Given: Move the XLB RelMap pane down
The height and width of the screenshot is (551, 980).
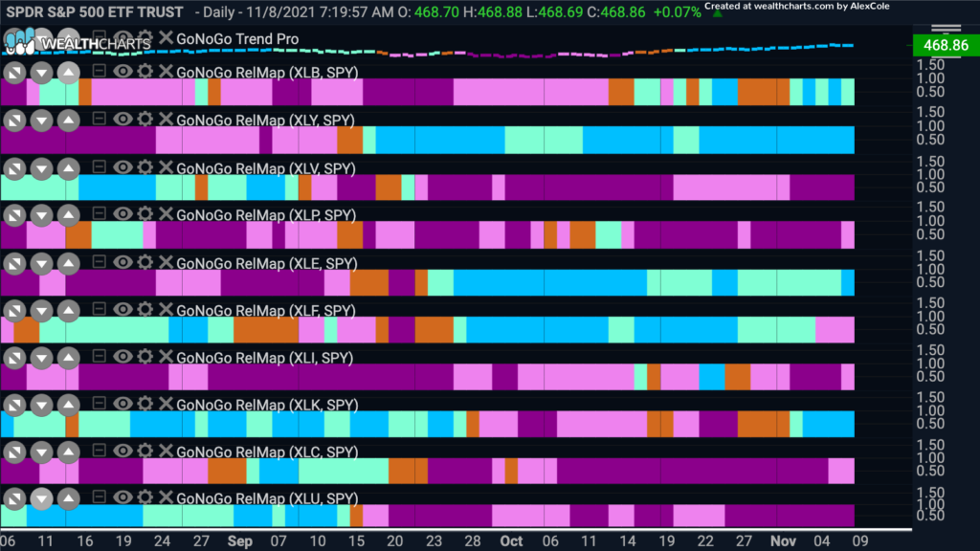Looking at the screenshot, I should 41,73.
